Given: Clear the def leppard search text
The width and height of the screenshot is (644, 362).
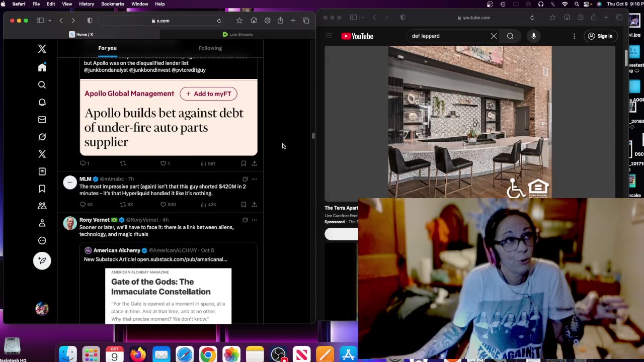Looking at the screenshot, I should click(x=494, y=36).
